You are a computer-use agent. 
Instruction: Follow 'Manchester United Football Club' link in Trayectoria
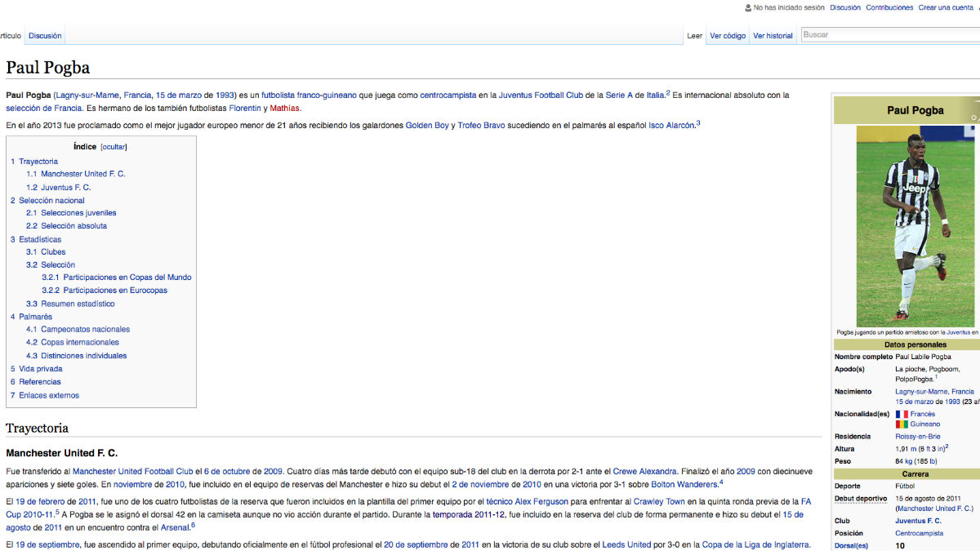pos(132,471)
